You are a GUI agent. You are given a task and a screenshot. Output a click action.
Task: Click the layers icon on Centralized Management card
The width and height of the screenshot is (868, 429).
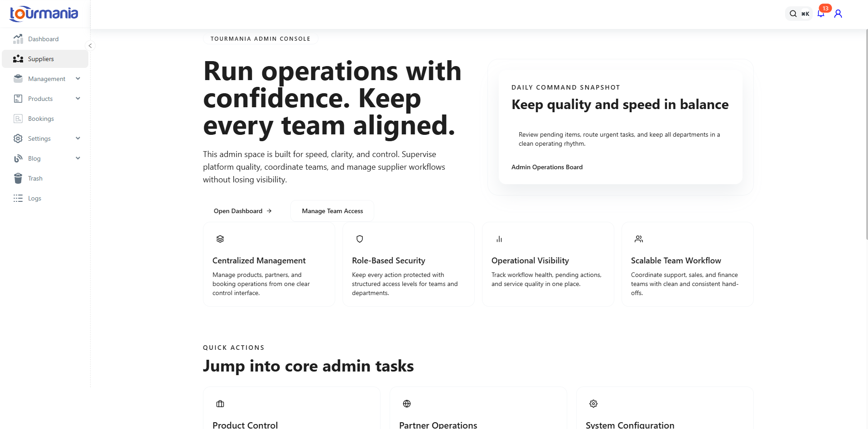pos(220,239)
